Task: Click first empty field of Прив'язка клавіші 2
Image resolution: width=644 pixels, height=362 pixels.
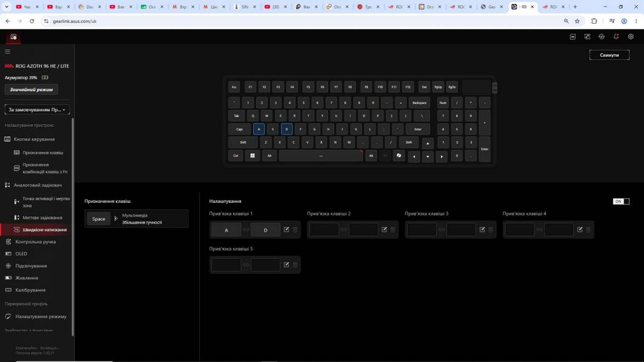Action: pyautogui.click(x=324, y=230)
